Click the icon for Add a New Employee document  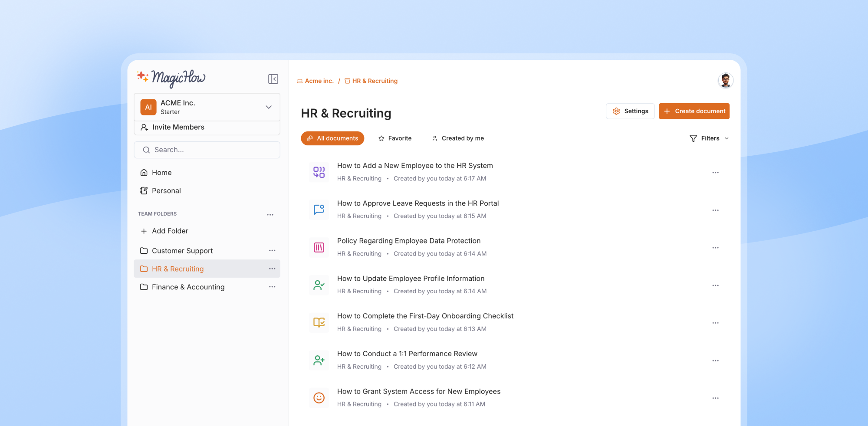pyautogui.click(x=319, y=172)
